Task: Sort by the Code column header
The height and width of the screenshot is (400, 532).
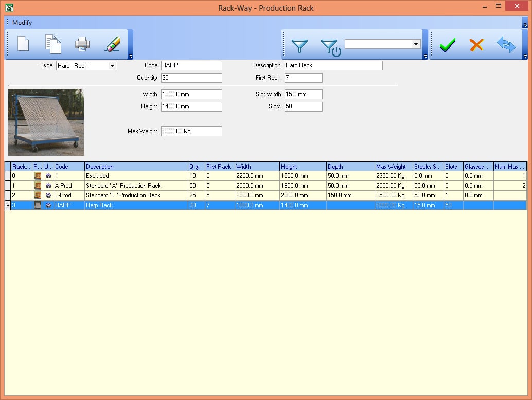Action: pyautogui.click(x=69, y=167)
